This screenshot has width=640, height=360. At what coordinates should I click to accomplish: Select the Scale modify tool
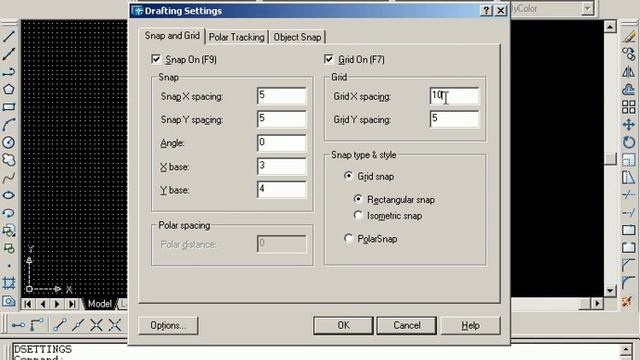pyautogui.click(x=629, y=160)
